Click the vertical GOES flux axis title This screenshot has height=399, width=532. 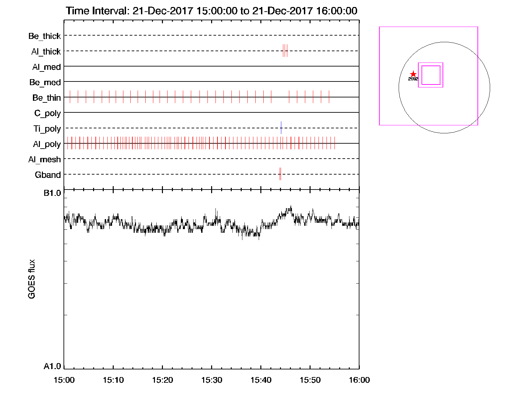click(x=32, y=279)
